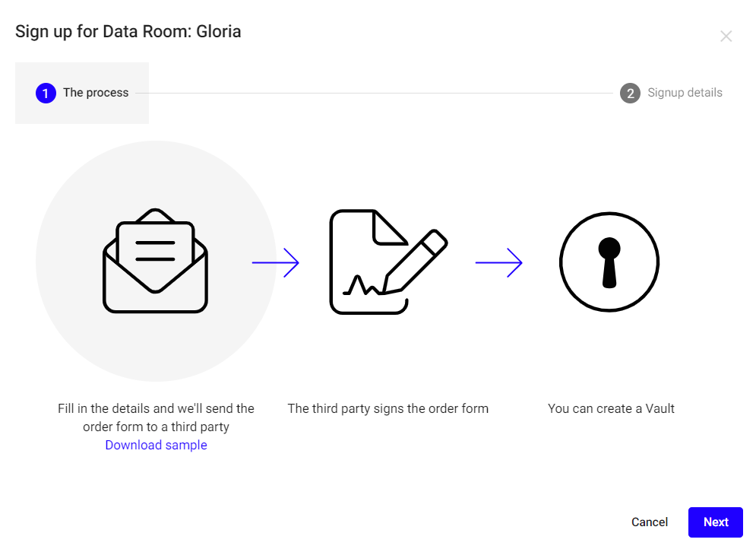The height and width of the screenshot is (549, 756).
Task: Select "The process" step tab
Action: tap(96, 93)
